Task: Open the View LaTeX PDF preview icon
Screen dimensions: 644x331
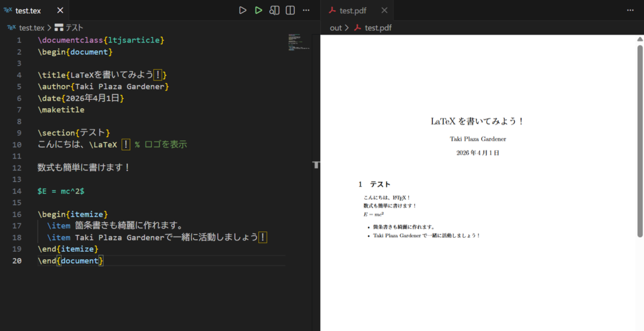Action: tap(274, 11)
